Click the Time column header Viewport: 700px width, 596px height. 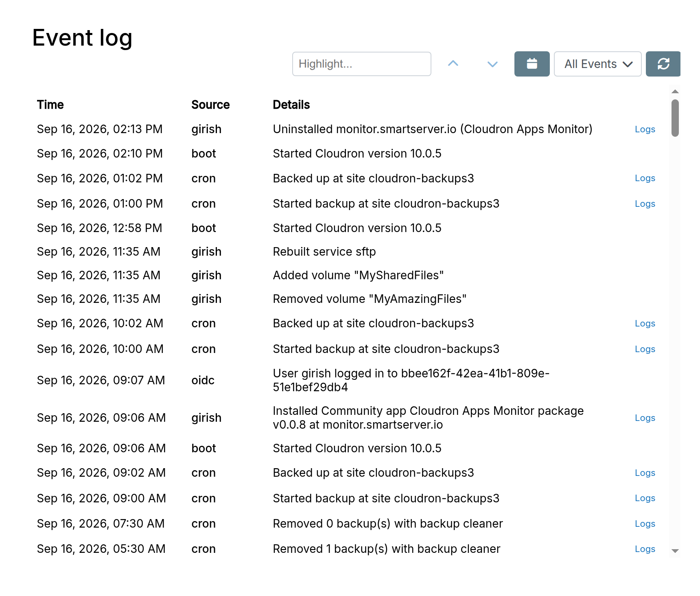[x=50, y=105]
